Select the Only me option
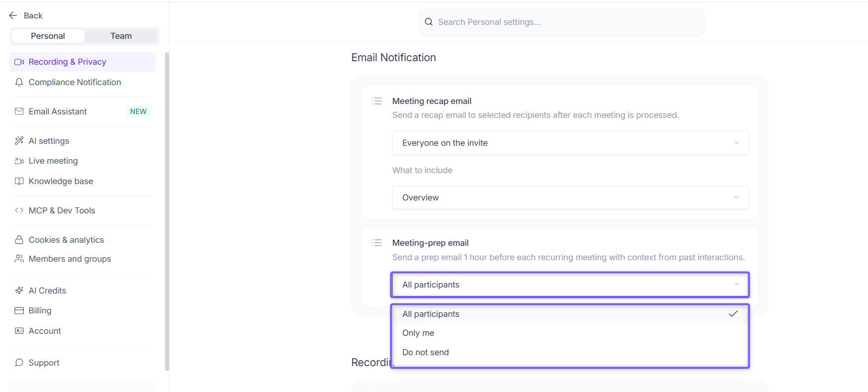The image size is (868, 392). (x=570, y=333)
